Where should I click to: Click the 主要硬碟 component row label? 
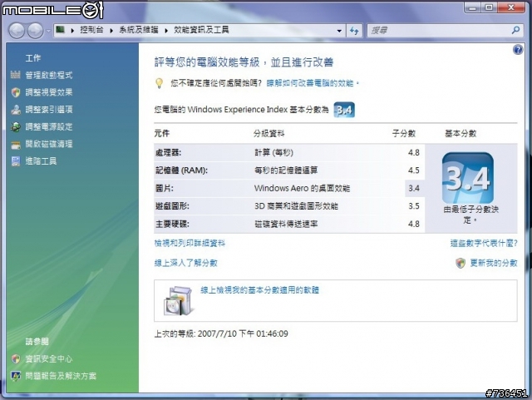click(172, 224)
